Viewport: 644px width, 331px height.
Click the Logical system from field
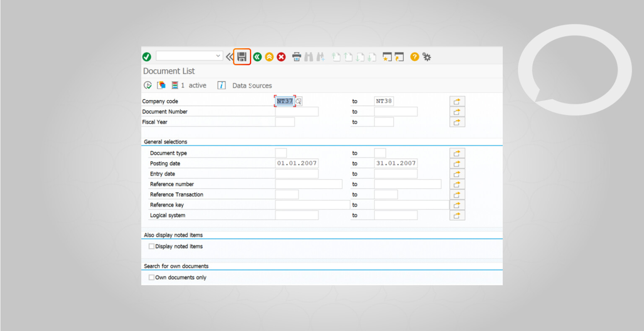tap(297, 215)
